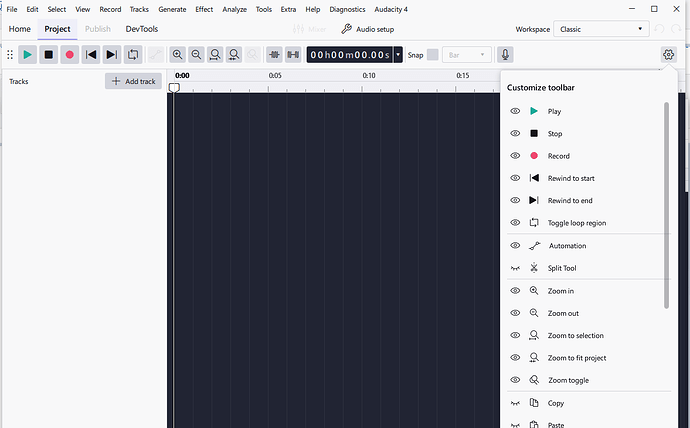Open Audio setup
This screenshot has height=428, width=690.
[368, 30]
